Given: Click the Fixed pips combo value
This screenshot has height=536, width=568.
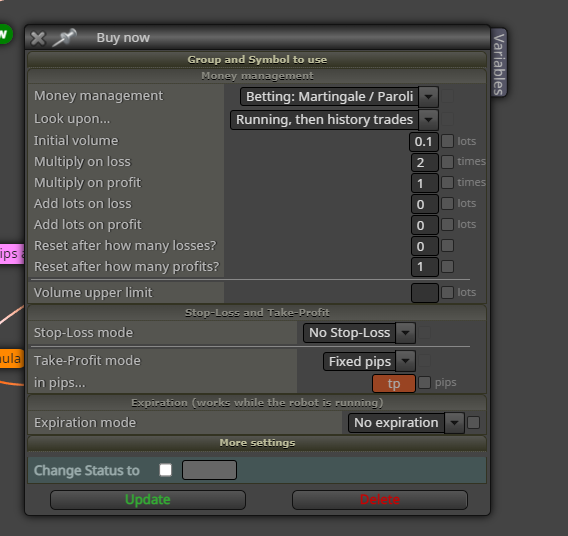Looking at the screenshot, I should [360, 361].
